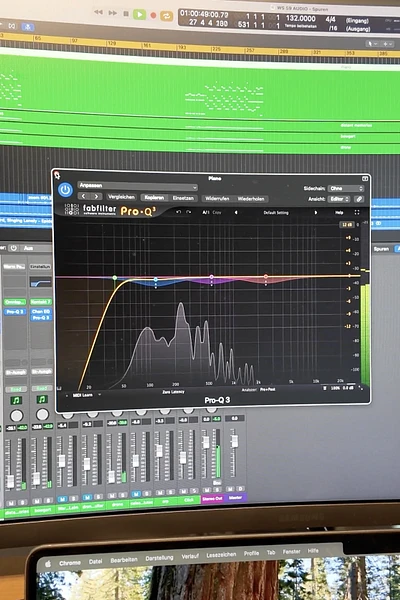Click the D button on the Master channel
The height and width of the screenshot is (600, 400).
coord(240,489)
